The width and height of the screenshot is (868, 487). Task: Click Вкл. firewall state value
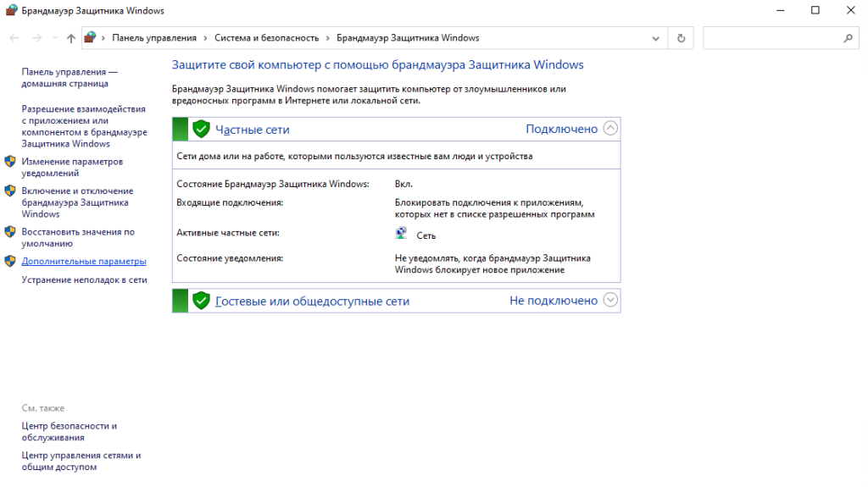click(403, 184)
